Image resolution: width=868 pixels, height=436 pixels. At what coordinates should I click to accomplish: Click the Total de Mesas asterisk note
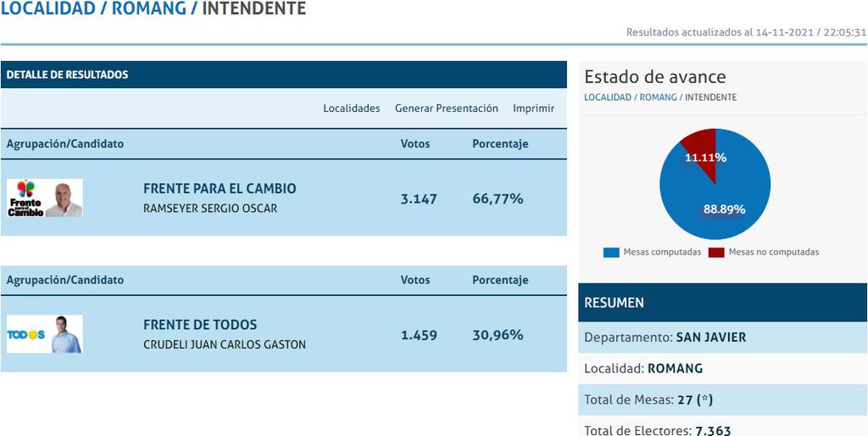click(704, 400)
